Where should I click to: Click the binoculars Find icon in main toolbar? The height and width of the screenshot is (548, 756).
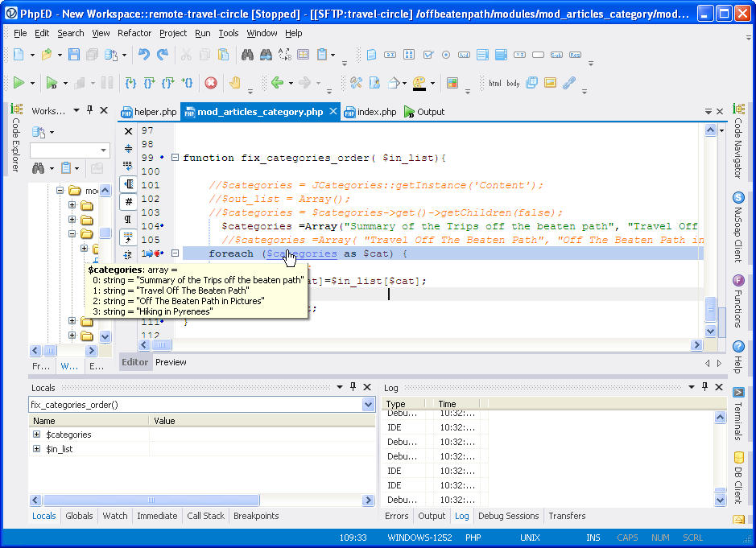pos(247,55)
